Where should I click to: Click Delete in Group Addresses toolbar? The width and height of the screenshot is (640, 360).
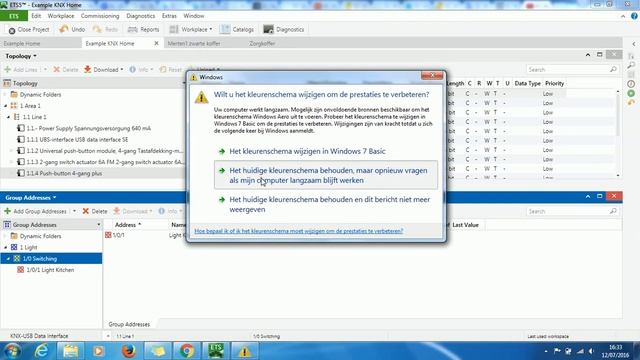tap(95, 211)
